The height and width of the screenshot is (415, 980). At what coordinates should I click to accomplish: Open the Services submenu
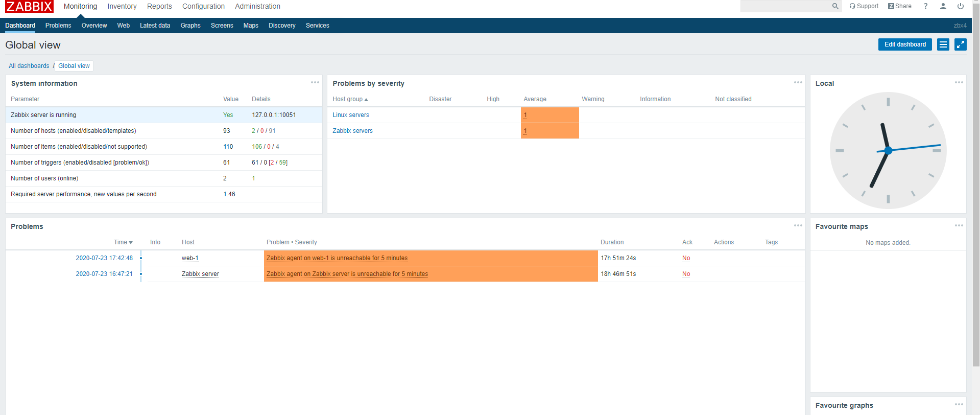(318, 26)
